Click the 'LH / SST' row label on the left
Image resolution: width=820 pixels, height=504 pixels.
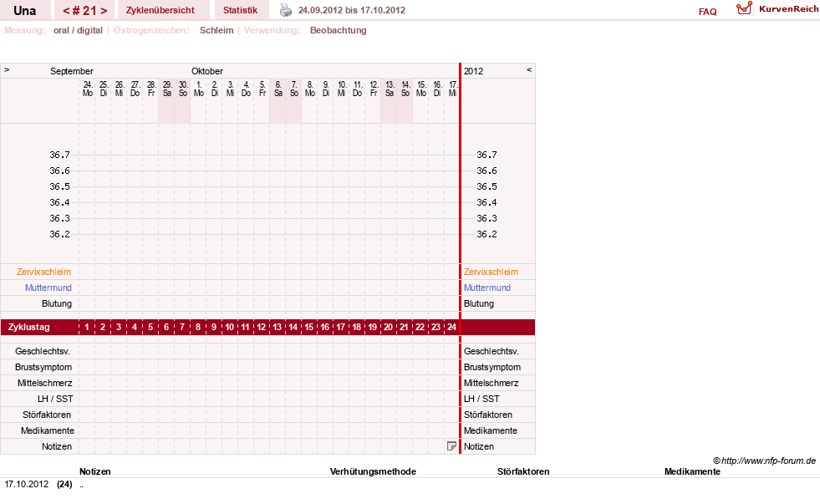click(55, 399)
